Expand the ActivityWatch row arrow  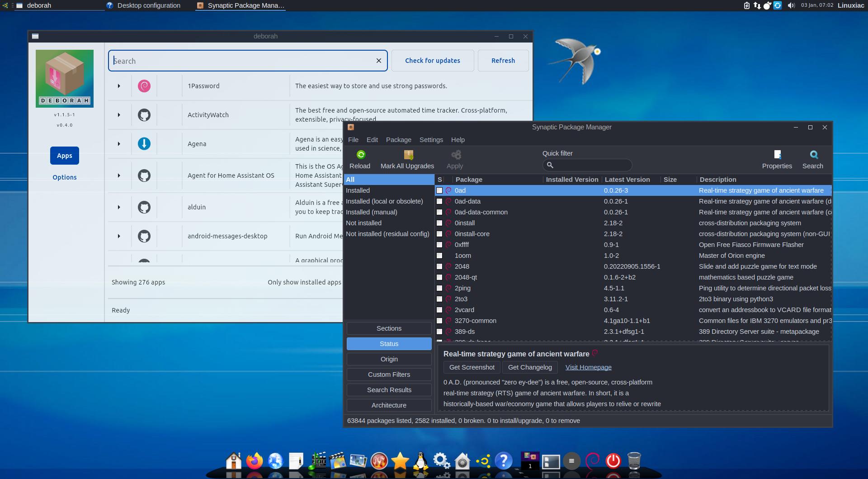pyautogui.click(x=119, y=115)
